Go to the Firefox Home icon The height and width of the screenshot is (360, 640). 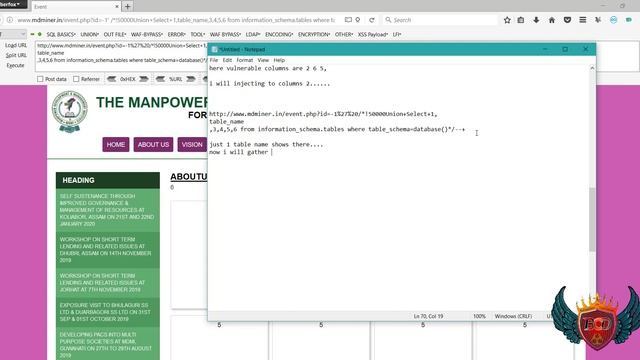tap(552, 20)
